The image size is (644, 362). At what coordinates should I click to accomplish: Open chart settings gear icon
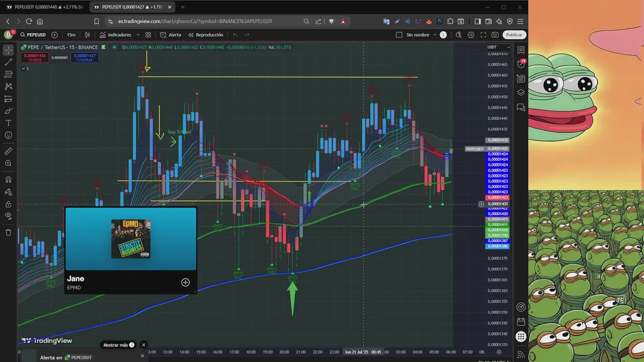tap(471, 35)
